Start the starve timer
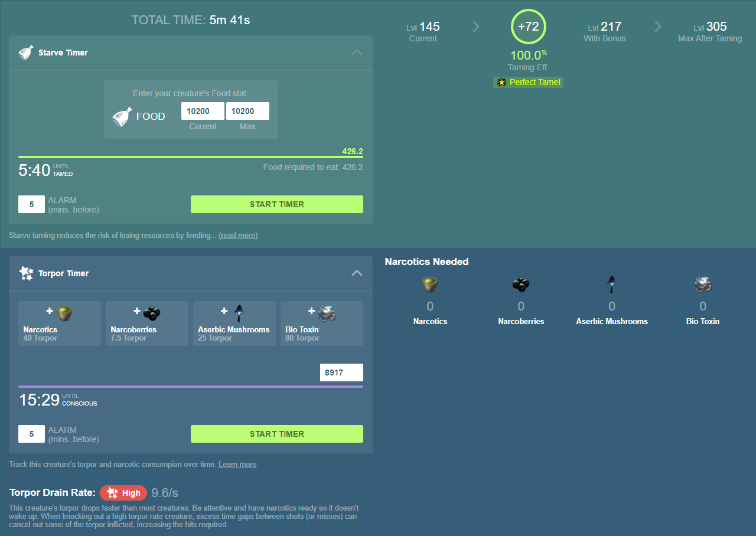Image resolution: width=756 pixels, height=536 pixels. (x=276, y=204)
